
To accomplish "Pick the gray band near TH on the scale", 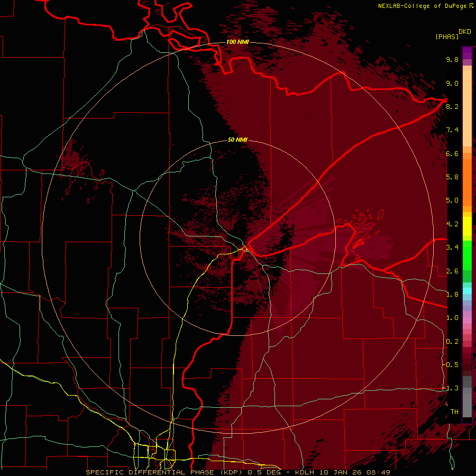I will coord(467,406).
